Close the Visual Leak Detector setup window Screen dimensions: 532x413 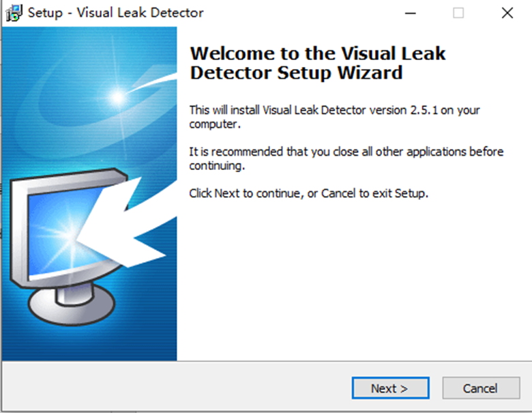pyautogui.click(x=507, y=12)
